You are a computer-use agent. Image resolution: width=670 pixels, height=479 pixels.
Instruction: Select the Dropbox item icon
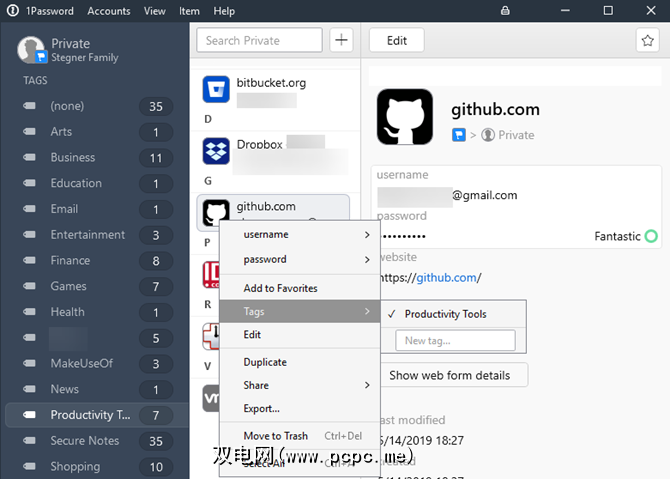pyautogui.click(x=216, y=151)
